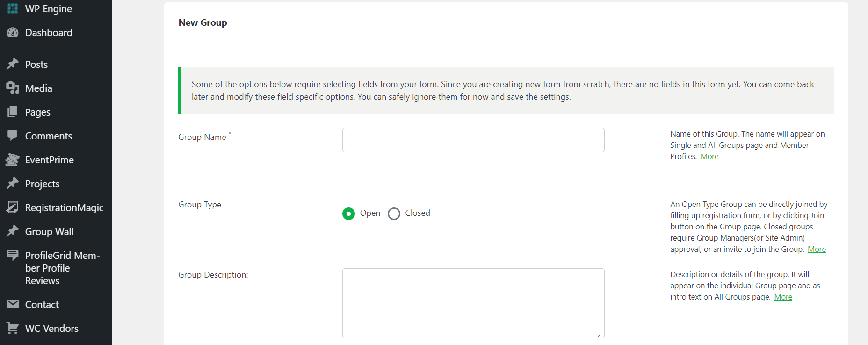This screenshot has width=868, height=345.
Task: Open the Media library icon
Action: [13, 88]
